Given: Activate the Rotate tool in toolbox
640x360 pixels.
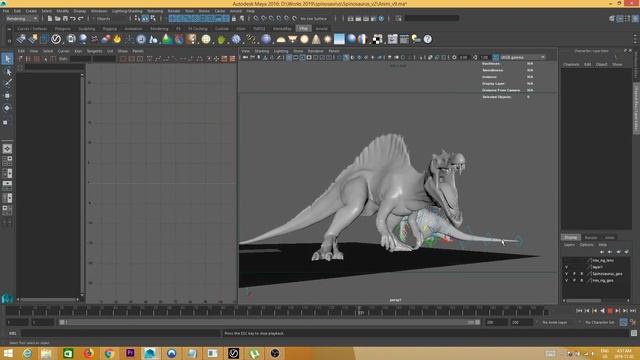Looking at the screenshot, I should click(x=7, y=108).
